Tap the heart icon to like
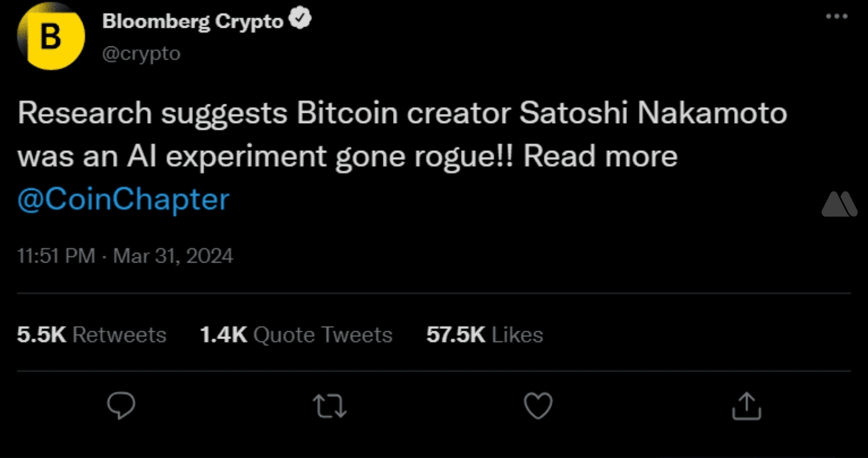 pyautogui.click(x=538, y=406)
